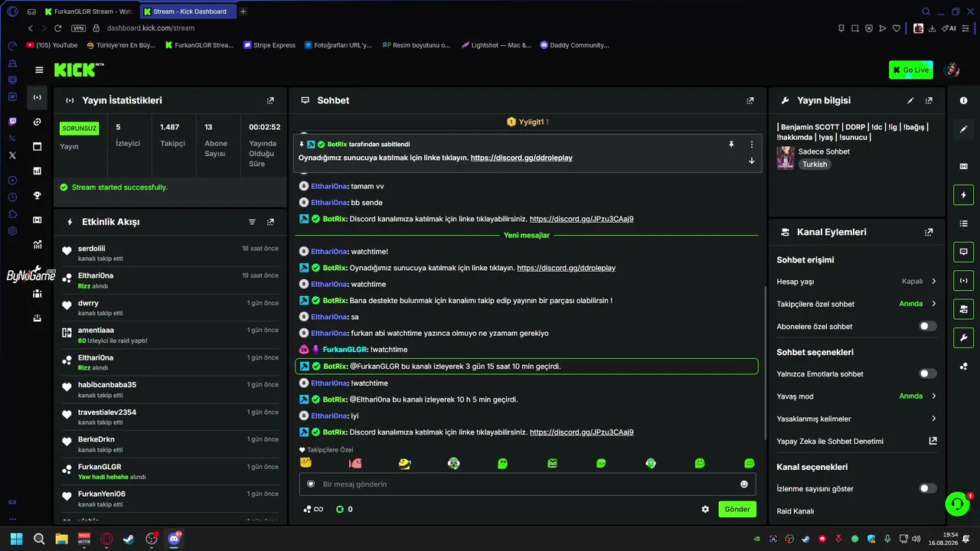Screen dimensions: 980x551
Task: Click serdoliii follow event
Action: (x=171, y=253)
